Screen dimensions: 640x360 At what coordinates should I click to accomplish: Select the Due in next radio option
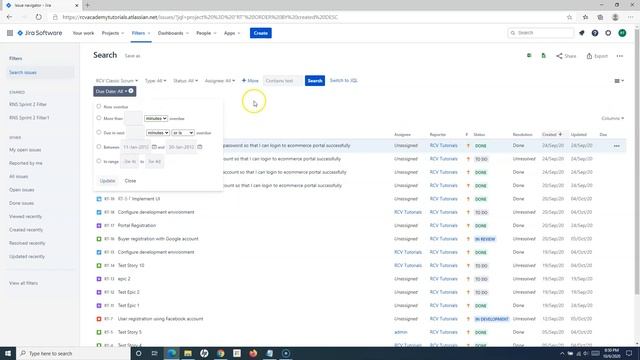click(x=98, y=132)
